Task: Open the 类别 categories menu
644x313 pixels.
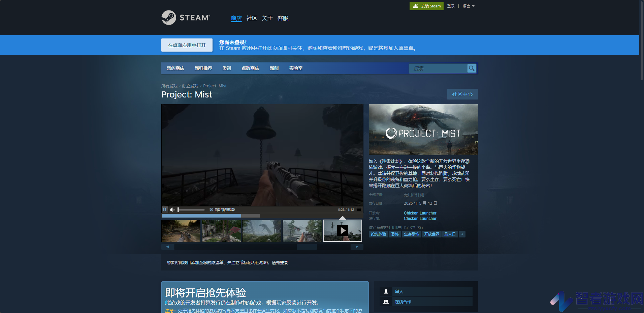Action: (x=227, y=68)
